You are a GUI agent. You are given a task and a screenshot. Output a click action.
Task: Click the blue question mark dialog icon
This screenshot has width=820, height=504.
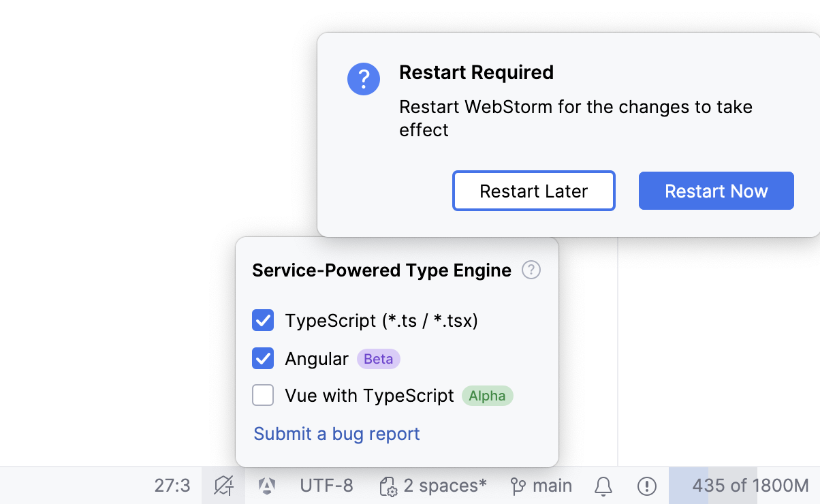coord(363,79)
